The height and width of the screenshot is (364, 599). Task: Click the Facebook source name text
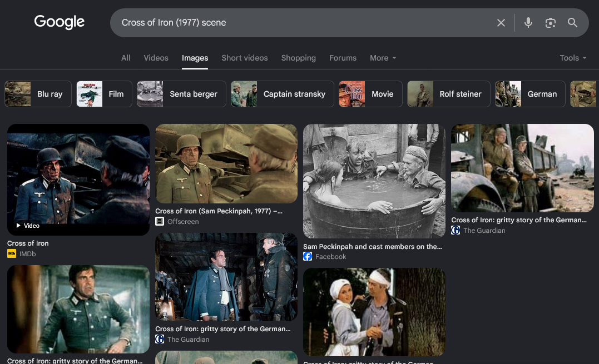click(330, 256)
